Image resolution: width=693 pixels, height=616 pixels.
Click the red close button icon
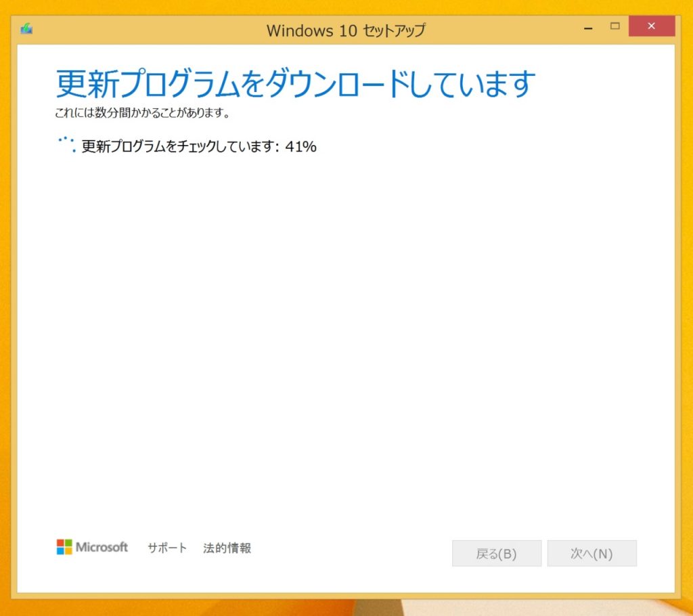[x=651, y=26]
